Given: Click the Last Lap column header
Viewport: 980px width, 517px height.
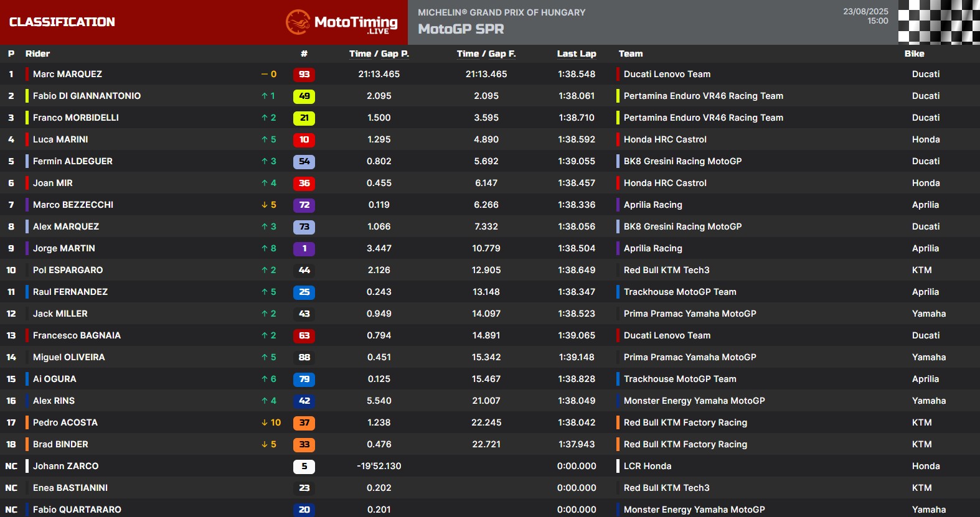Looking at the screenshot, I should pos(577,54).
